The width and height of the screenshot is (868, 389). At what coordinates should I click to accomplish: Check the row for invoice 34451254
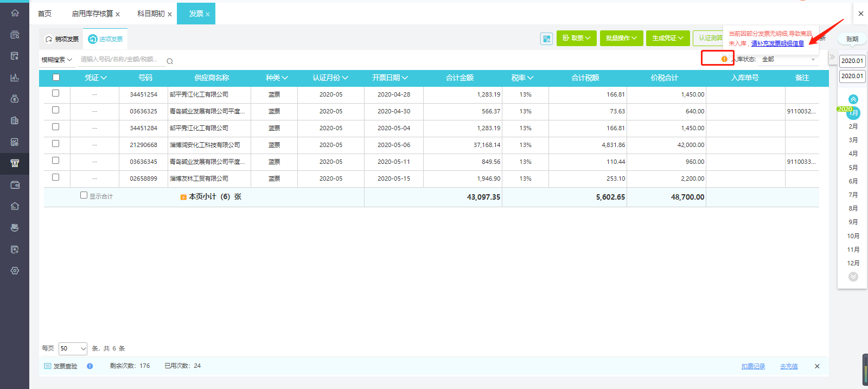click(x=55, y=93)
